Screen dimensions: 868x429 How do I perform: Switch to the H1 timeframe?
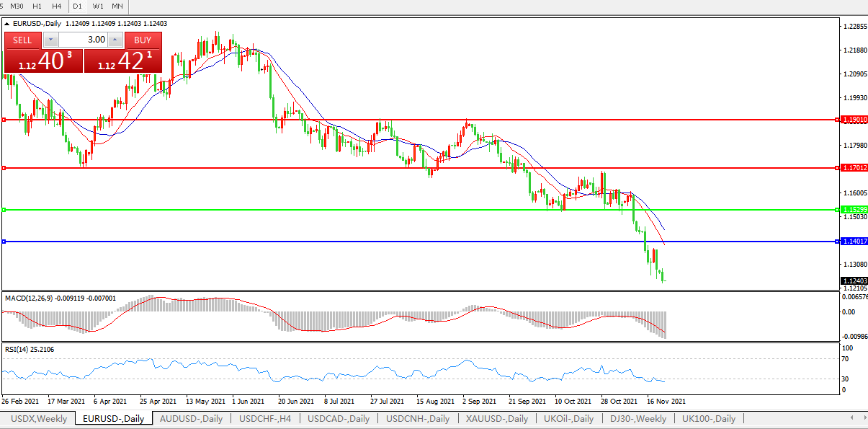(x=37, y=6)
